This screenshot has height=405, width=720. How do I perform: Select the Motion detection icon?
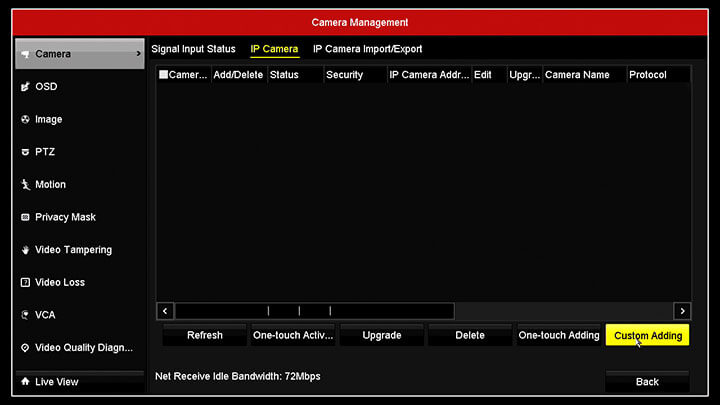25,185
